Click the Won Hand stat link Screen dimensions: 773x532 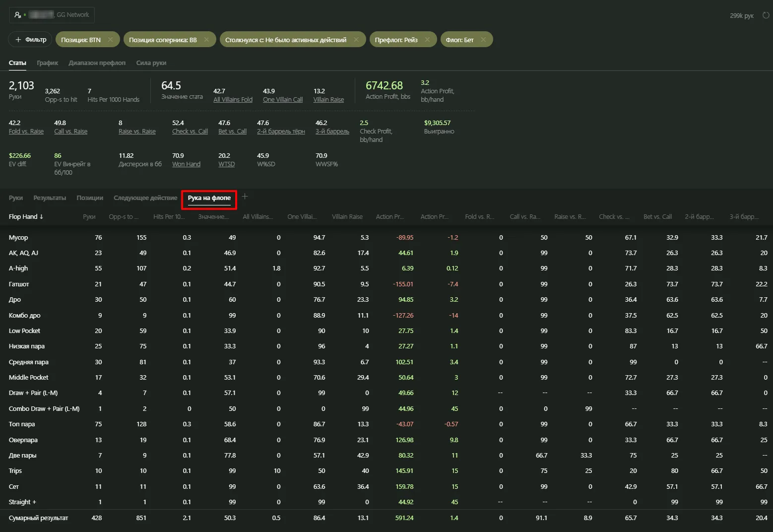186,164
